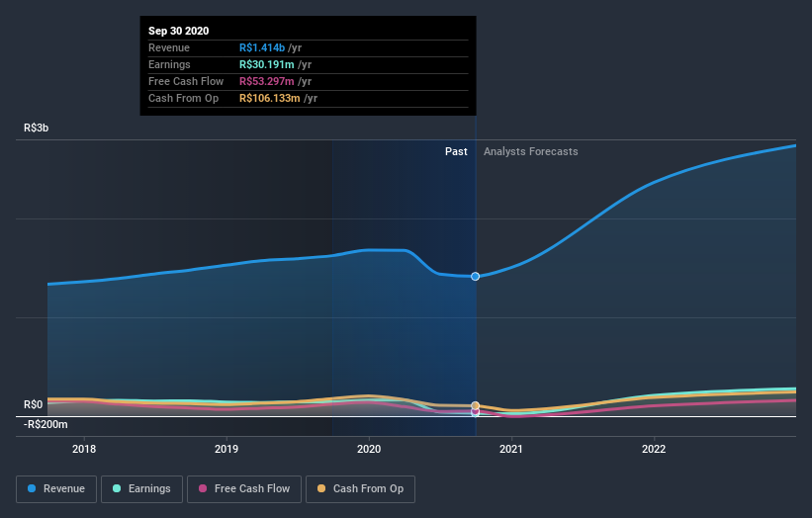Toggle the Earnings legend button
Screen dimensions: 812x518
coord(141,489)
